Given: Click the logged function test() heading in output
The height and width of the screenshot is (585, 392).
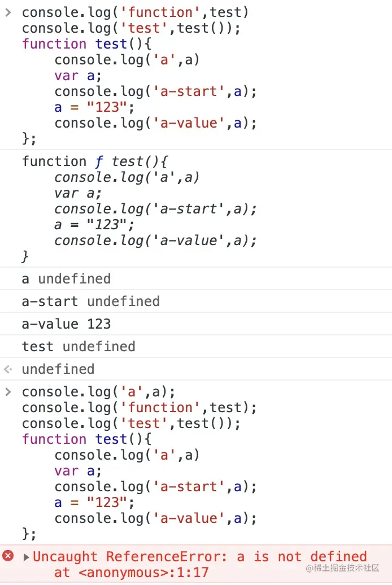Looking at the screenshot, I should [x=95, y=162].
